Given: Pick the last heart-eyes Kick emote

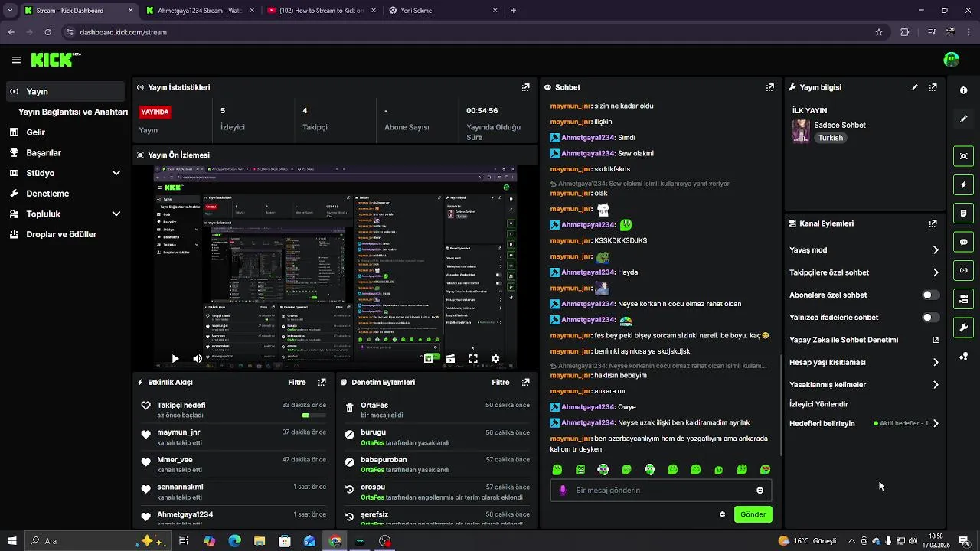Looking at the screenshot, I should coord(765,469).
